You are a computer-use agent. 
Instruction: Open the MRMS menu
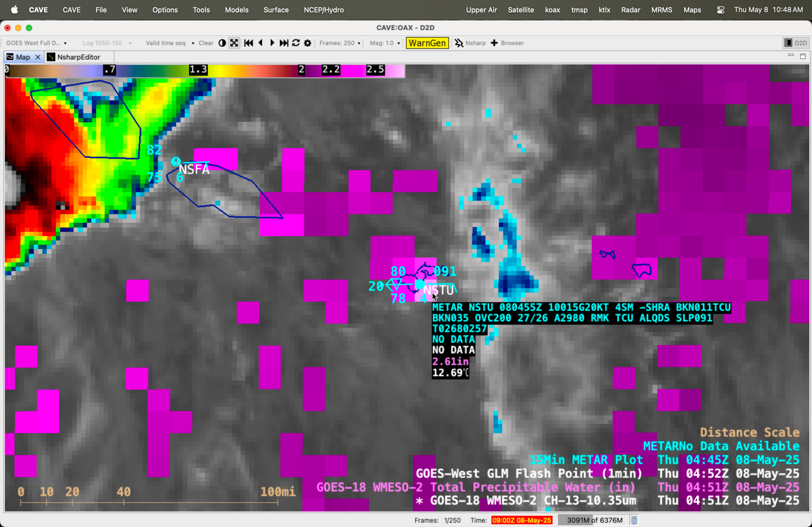(662, 10)
